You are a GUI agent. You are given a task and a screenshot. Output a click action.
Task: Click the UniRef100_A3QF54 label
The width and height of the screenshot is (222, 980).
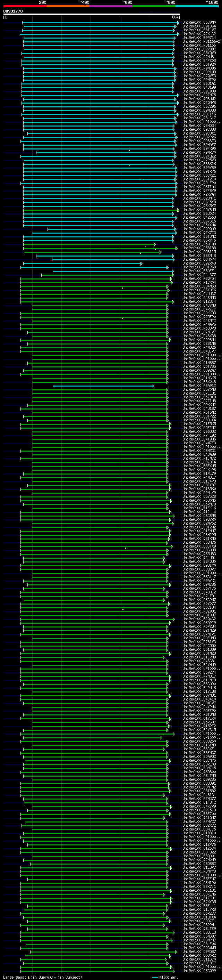tap(199, 278)
